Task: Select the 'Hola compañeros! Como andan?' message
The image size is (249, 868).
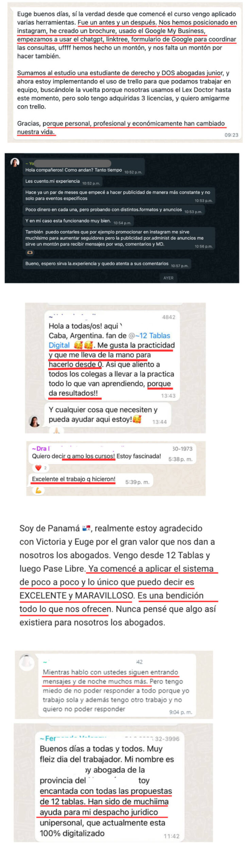Action: point(84,167)
